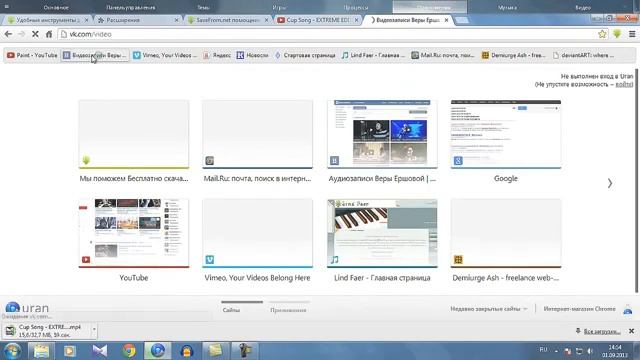
Task: Open the Музыка top menu item
Action: (x=507, y=7)
